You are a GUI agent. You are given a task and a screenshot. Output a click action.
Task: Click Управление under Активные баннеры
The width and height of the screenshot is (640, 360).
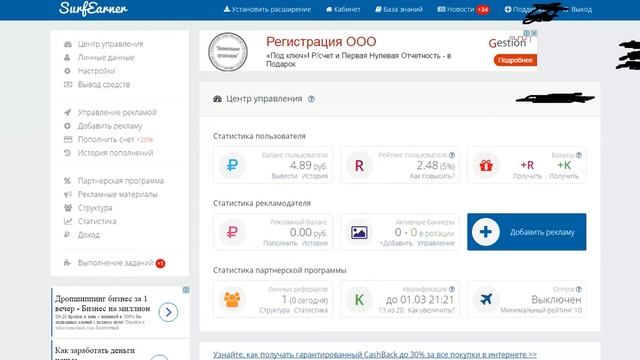pos(436,243)
